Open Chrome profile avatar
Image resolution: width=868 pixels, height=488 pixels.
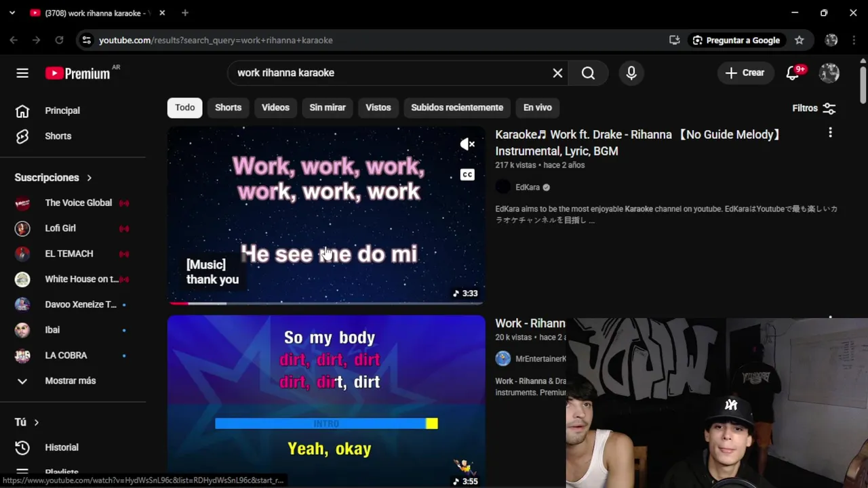pos(831,40)
